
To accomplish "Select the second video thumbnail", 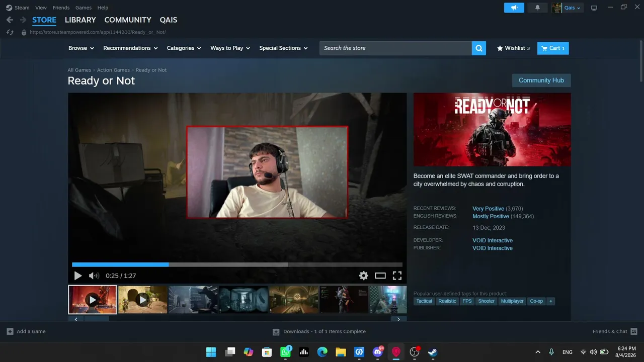I will [x=142, y=300].
